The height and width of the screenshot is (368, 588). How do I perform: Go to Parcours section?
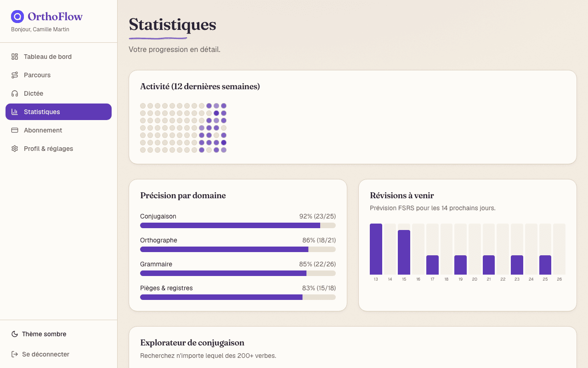(58, 75)
